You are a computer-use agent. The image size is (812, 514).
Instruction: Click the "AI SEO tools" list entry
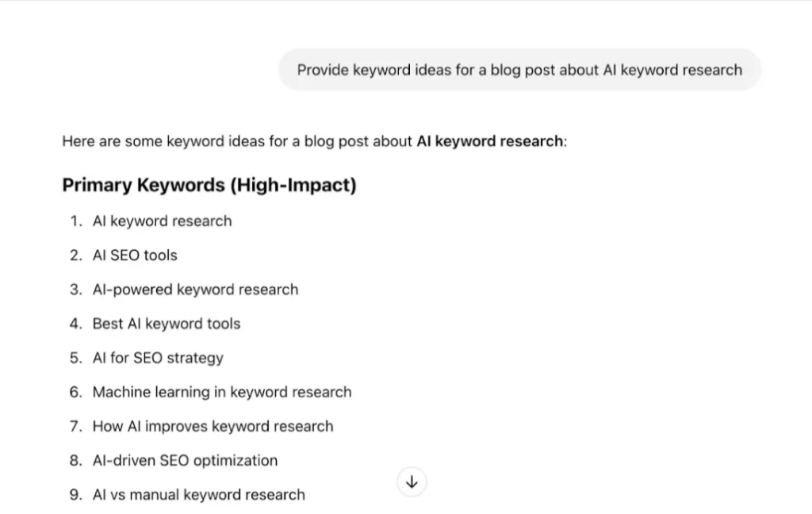tap(135, 255)
